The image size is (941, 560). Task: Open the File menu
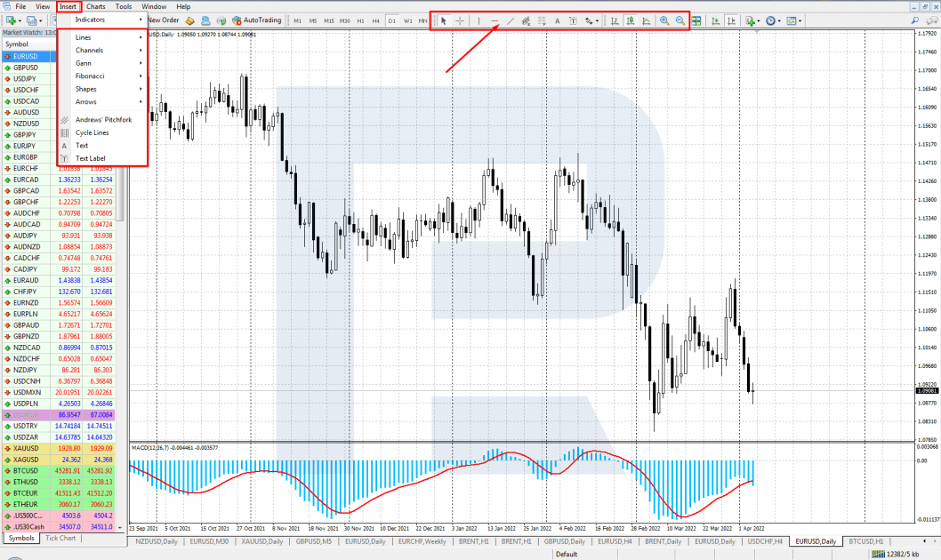click(x=20, y=6)
